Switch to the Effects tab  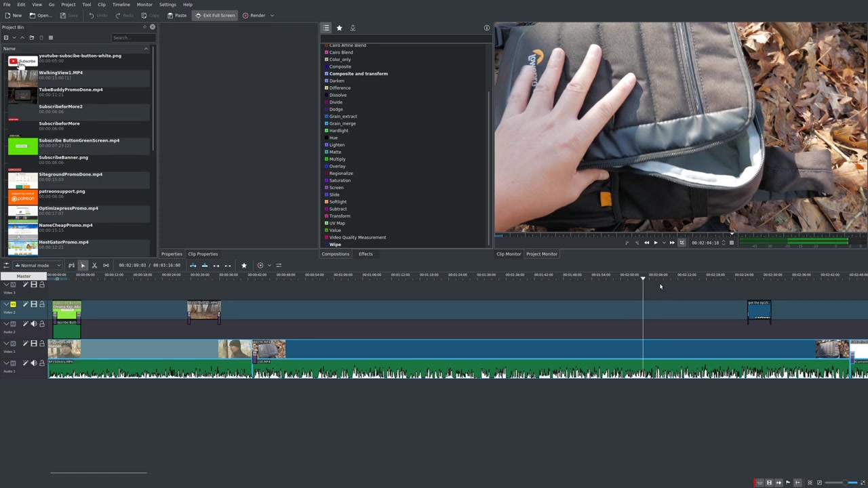(366, 254)
